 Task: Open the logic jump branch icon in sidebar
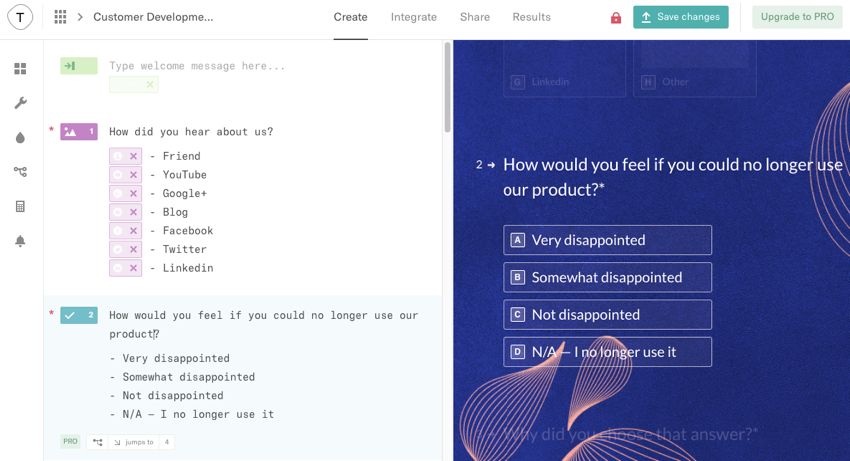coord(20,172)
